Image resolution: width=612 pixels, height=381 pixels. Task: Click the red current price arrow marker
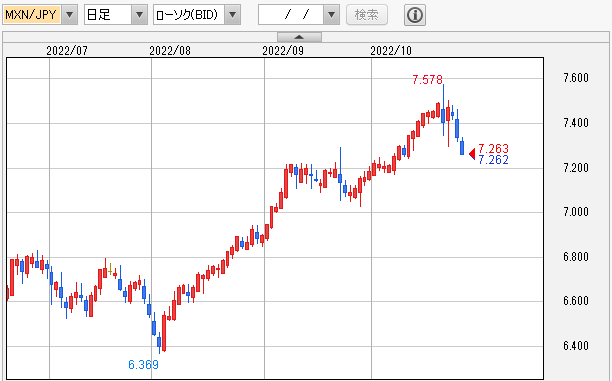[472, 154]
